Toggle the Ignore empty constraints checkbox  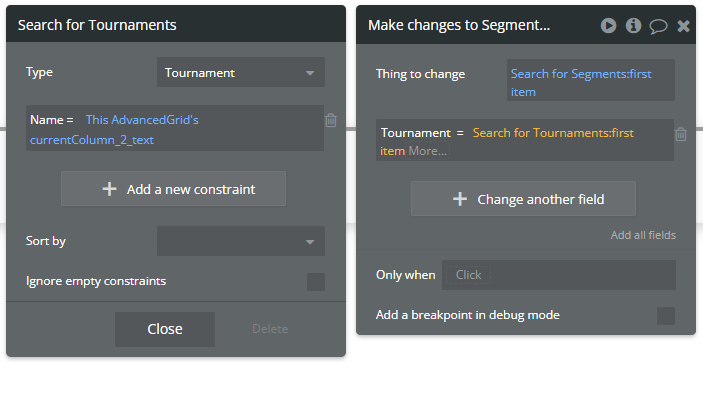click(316, 282)
